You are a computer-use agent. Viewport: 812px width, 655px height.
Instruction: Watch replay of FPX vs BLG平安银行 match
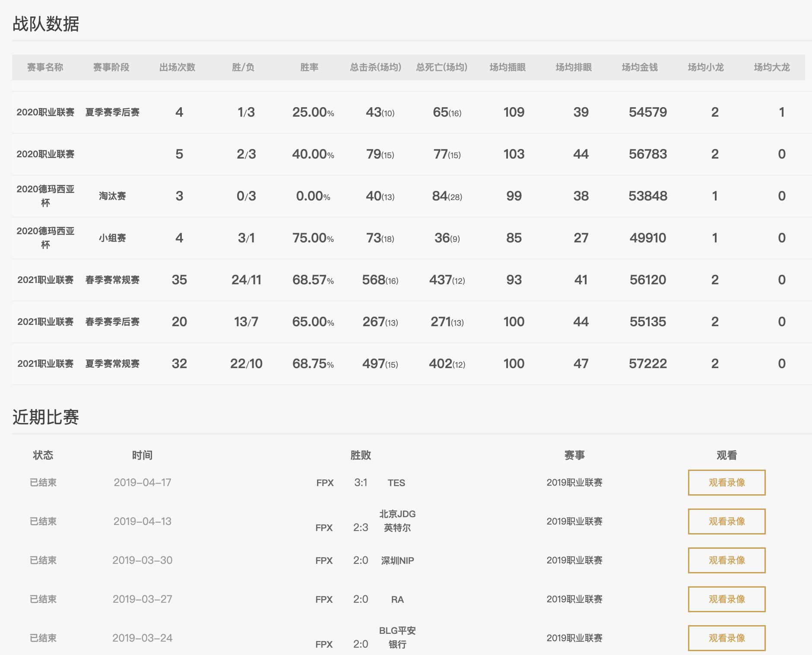(x=726, y=638)
